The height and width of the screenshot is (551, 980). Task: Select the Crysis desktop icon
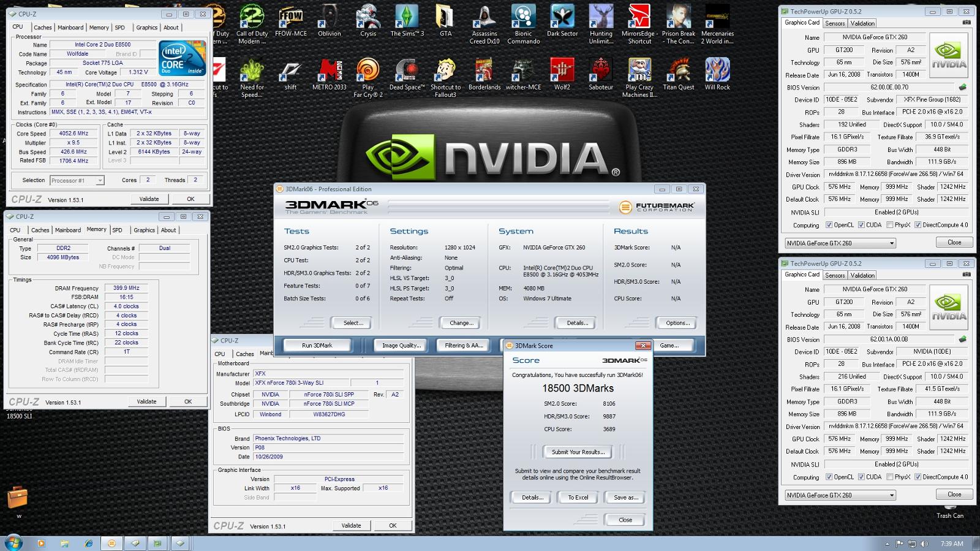tap(368, 20)
